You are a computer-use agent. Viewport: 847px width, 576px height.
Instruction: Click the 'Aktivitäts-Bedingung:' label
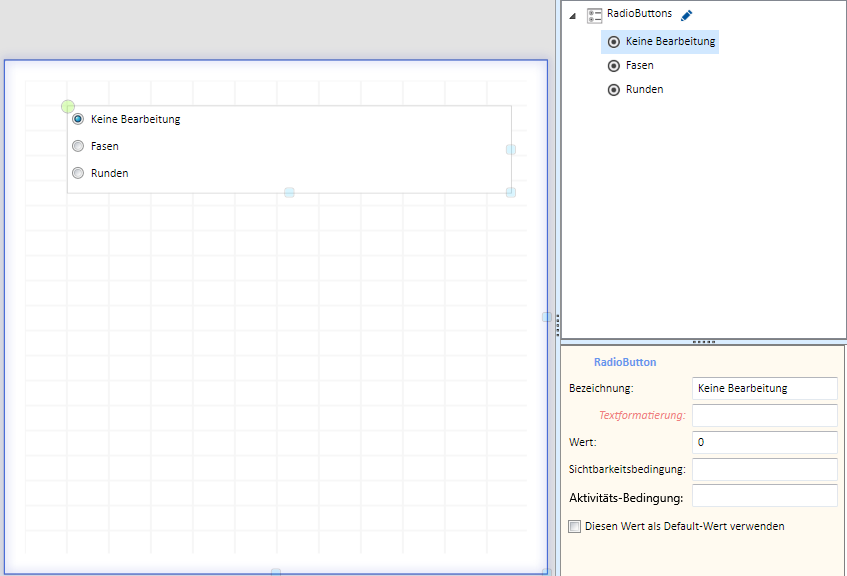click(626, 498)
